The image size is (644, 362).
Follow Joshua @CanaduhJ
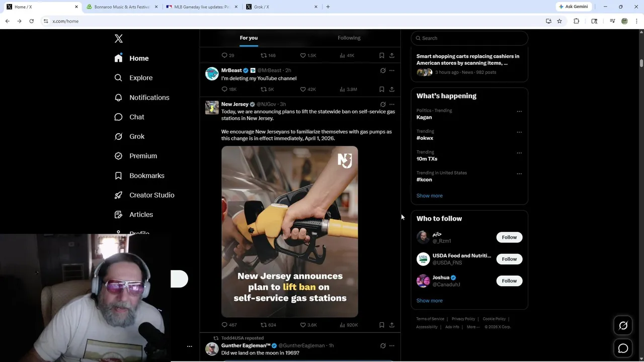pyautogui.click(x=509, y=281)
